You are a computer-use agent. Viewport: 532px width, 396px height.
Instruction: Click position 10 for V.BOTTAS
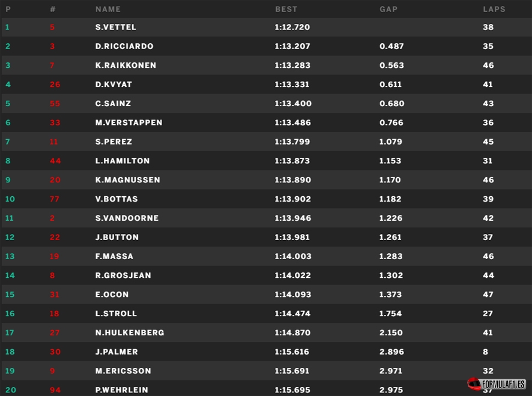(10, 199)
